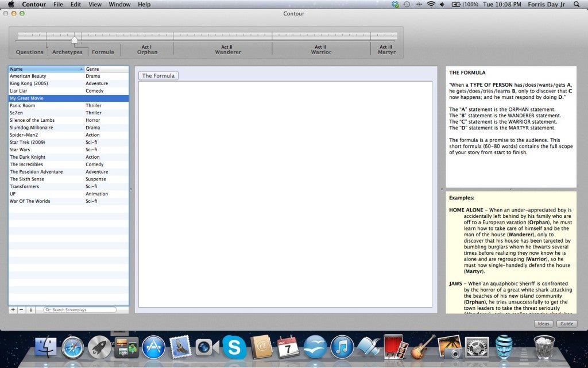Remove selected screenplay with minus button
Viewport: 588px width, 368px height.
21,310
